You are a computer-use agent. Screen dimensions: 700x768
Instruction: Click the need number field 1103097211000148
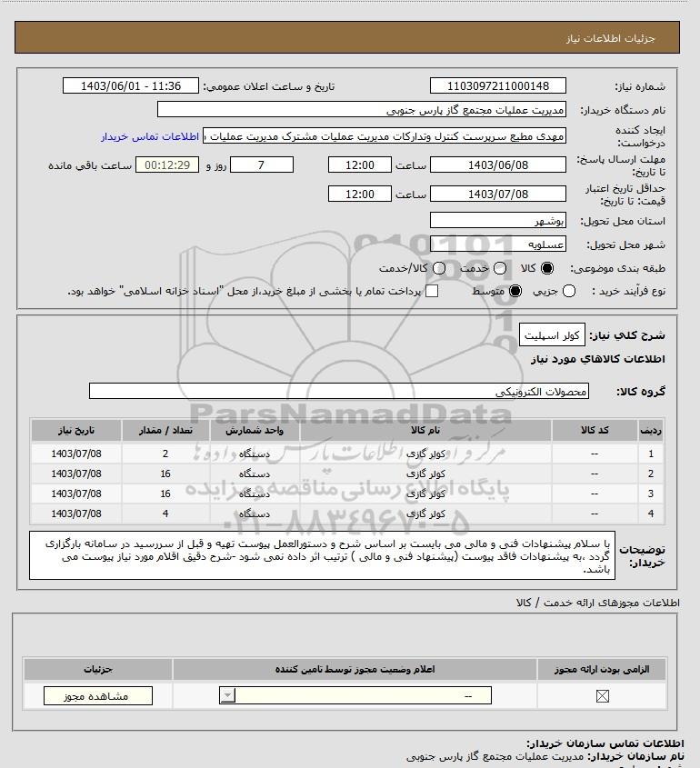coord(497,85)
